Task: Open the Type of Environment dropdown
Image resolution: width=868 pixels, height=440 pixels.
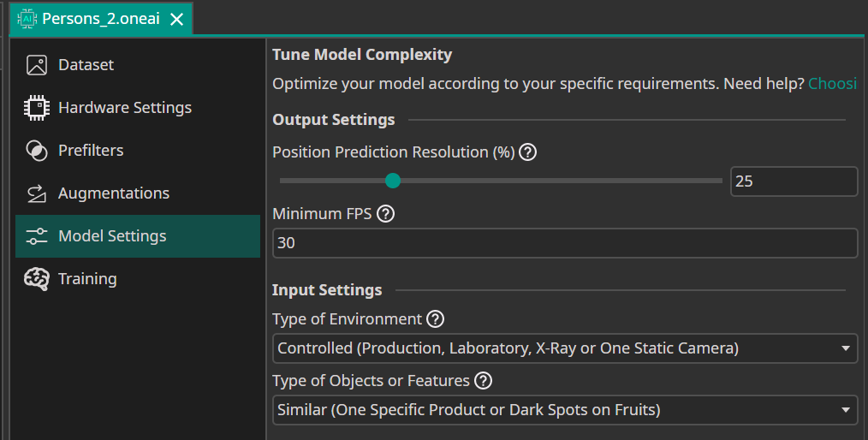Action: 565,348
